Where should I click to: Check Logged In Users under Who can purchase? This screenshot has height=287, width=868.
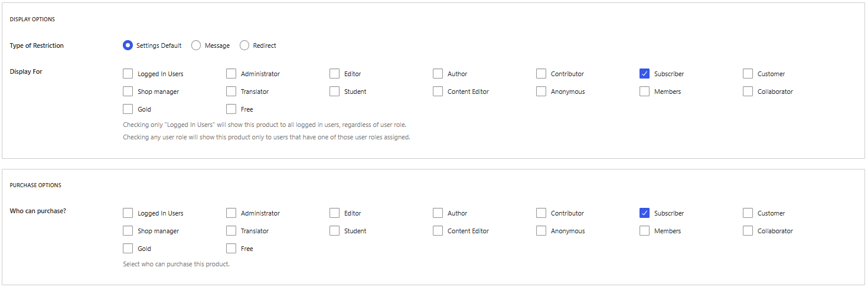coord(128,213)
